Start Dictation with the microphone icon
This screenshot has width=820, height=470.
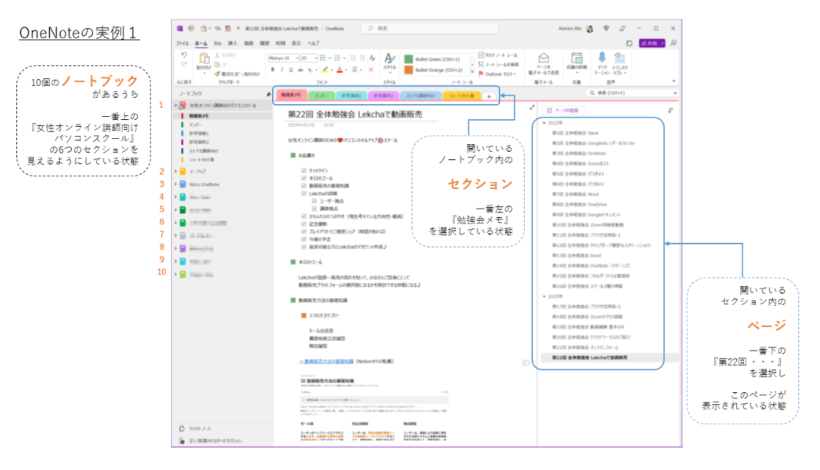point(602,59)
